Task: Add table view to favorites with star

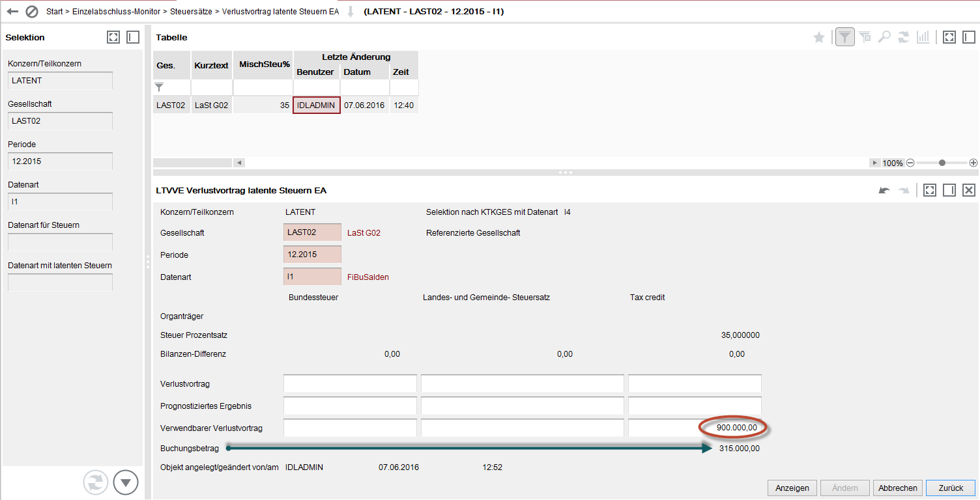Action: [819, 38]
